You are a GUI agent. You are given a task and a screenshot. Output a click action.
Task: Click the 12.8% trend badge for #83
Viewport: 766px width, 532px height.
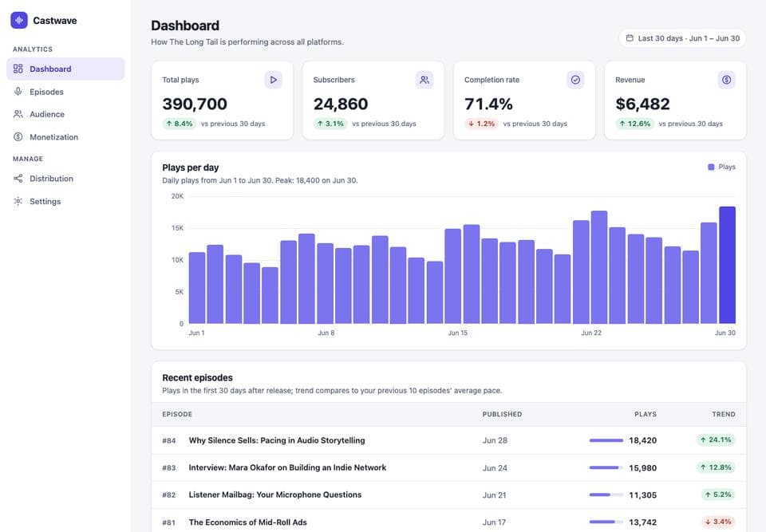[716, 467]
